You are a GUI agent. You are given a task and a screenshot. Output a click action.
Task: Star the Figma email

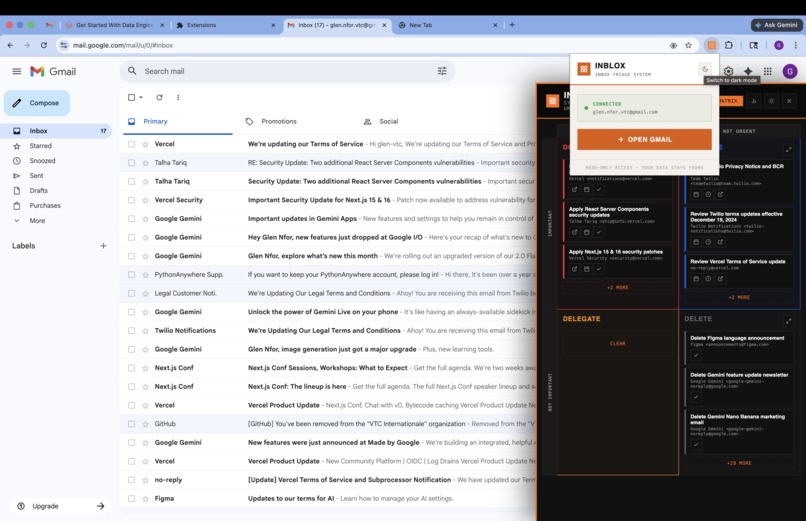click(x=145, y=499)
